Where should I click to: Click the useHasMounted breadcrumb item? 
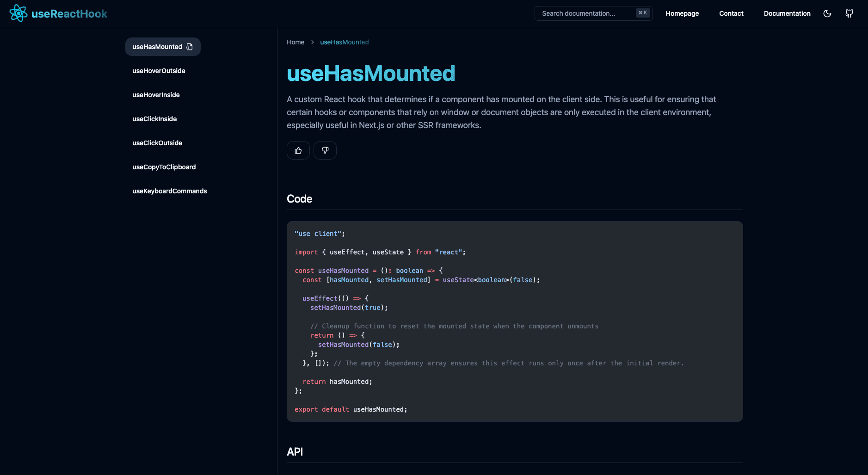click(345, 42)
